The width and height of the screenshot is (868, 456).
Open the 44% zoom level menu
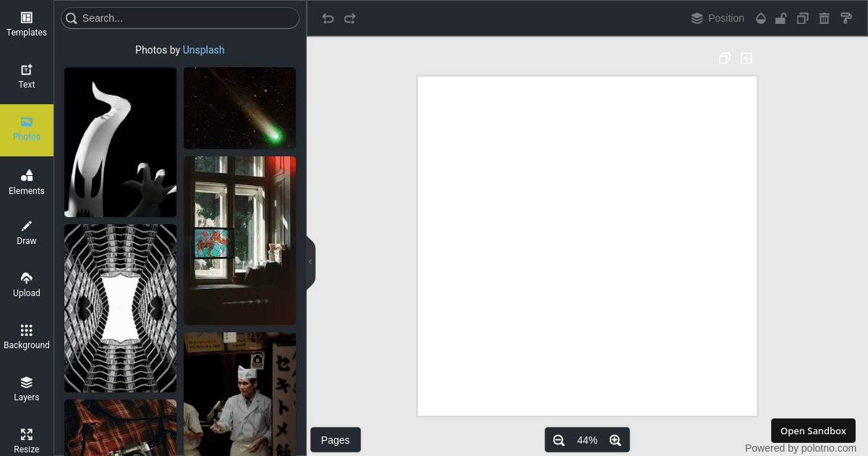(587, 440)
